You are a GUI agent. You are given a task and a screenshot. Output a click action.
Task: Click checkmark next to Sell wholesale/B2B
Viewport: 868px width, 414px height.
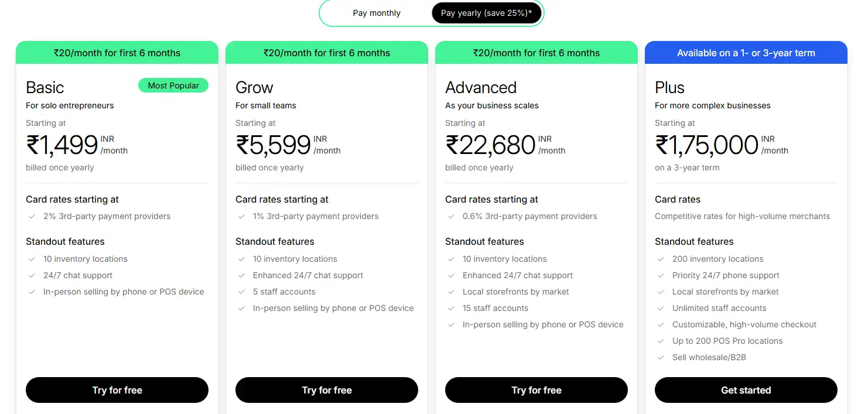click(x=661, y=357)
